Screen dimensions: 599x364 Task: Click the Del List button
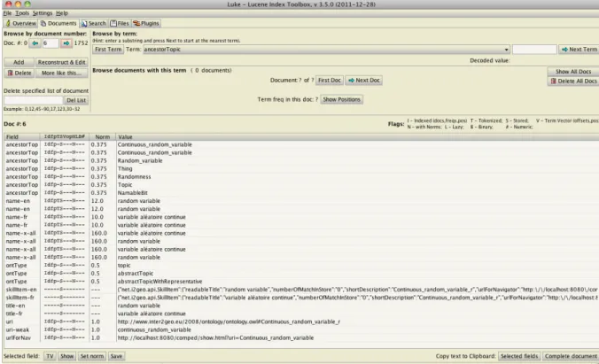(x=76, y=100)
